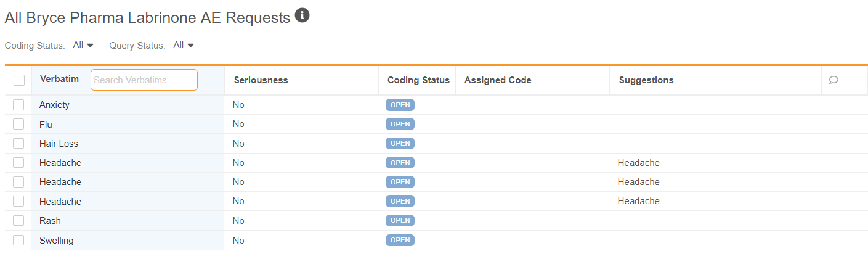The image size is (868, 264).
Task: Expand the Query Status filter dropdown
Action: click(x=184, y=45)
